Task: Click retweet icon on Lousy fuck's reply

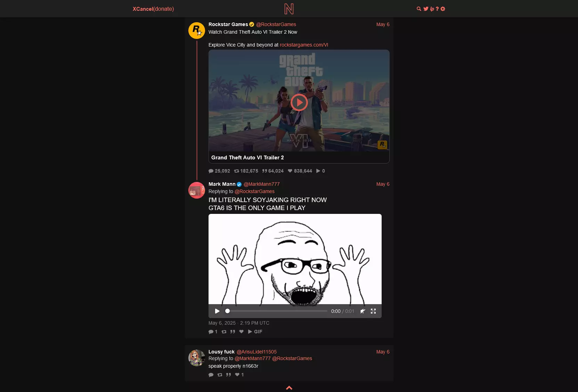Action: coord(220,375)
